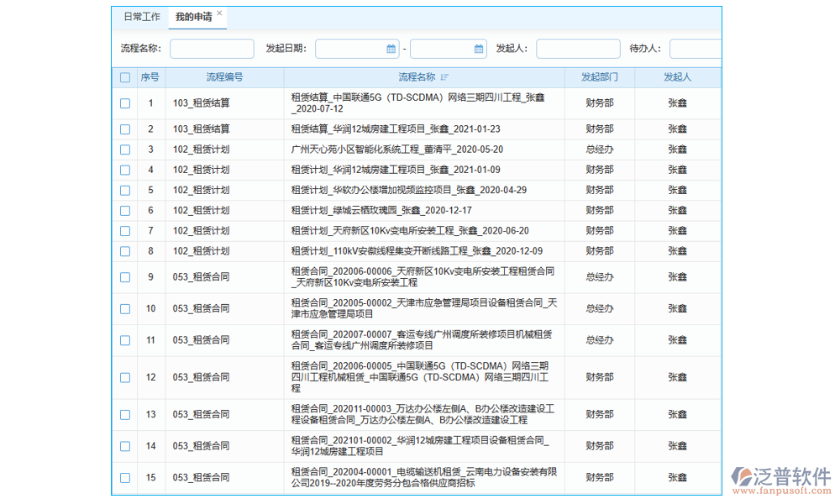Open the end date calendar picker icon
Viewport: 840px width, 504px height.
tap(478, 49)
